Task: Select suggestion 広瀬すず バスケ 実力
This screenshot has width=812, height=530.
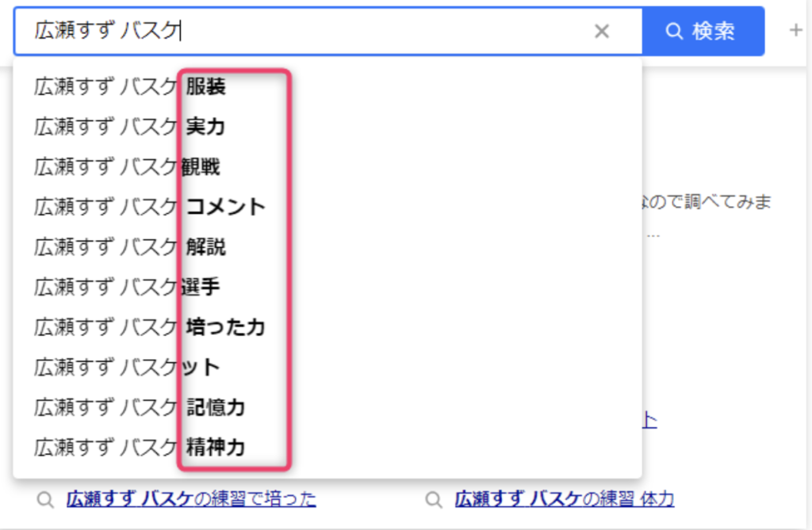Action: pyautogui.click(x=130, y=126)
